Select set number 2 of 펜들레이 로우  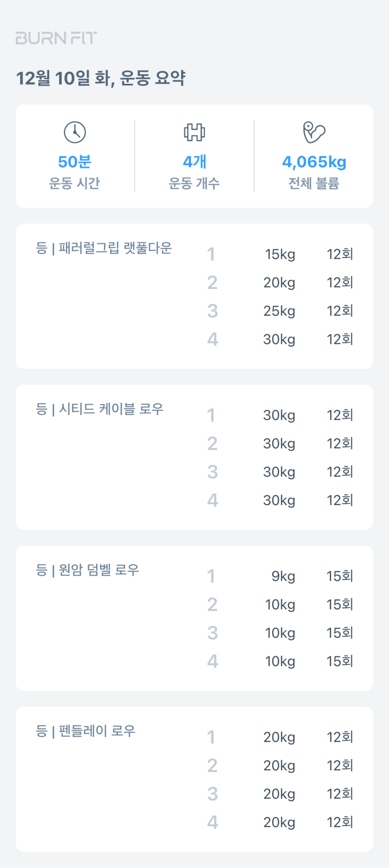pos(212,766)
